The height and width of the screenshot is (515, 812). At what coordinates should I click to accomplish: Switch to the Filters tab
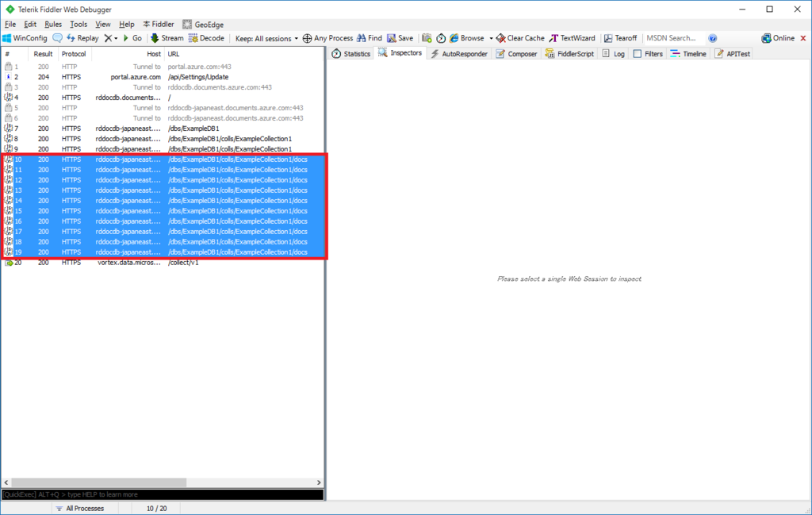[648, 53]
